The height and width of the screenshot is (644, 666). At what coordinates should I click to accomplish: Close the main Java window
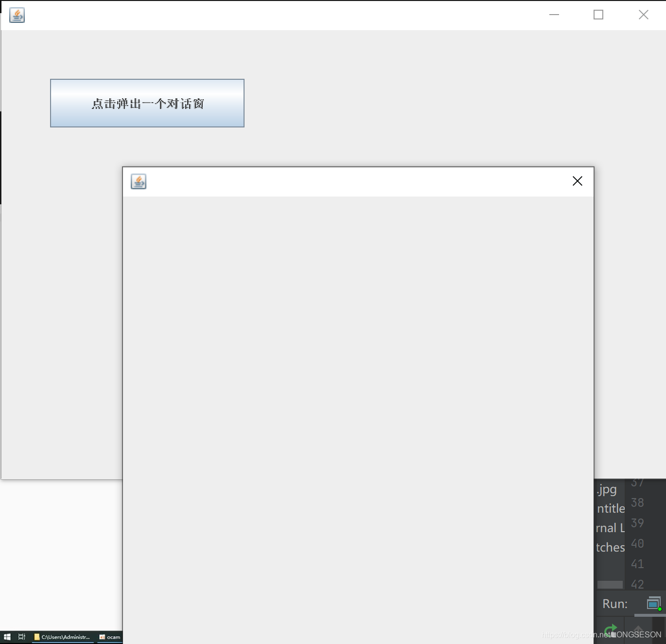(644, 15)
